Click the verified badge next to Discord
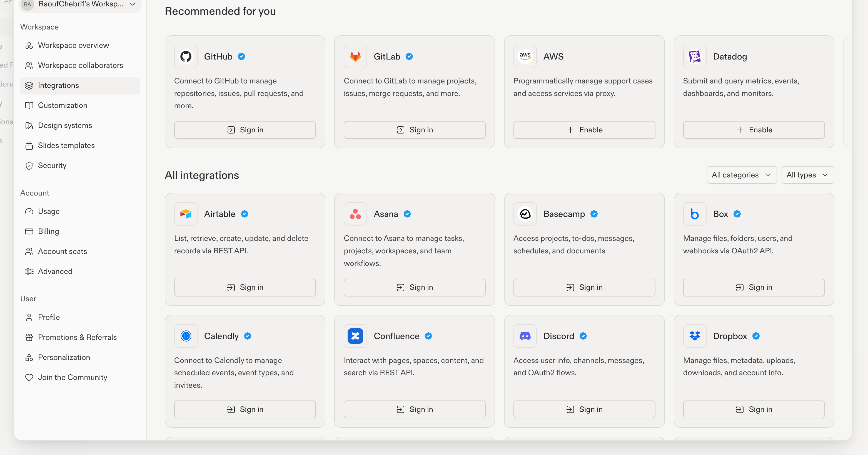 tap(583, 336)
